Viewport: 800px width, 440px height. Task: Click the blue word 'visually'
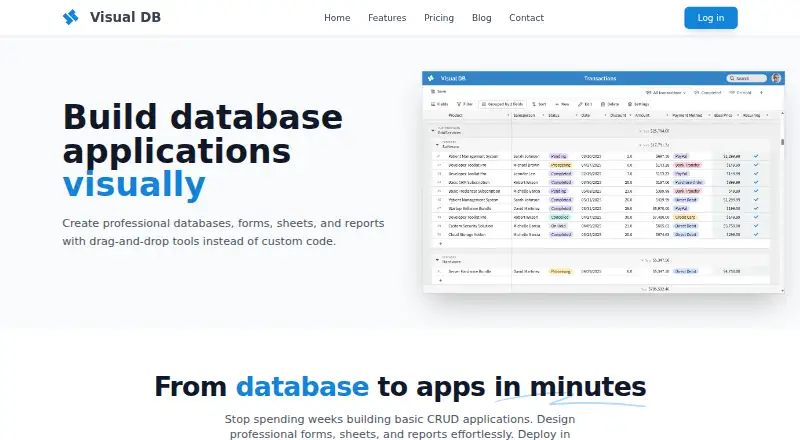[x=134, y=184]
